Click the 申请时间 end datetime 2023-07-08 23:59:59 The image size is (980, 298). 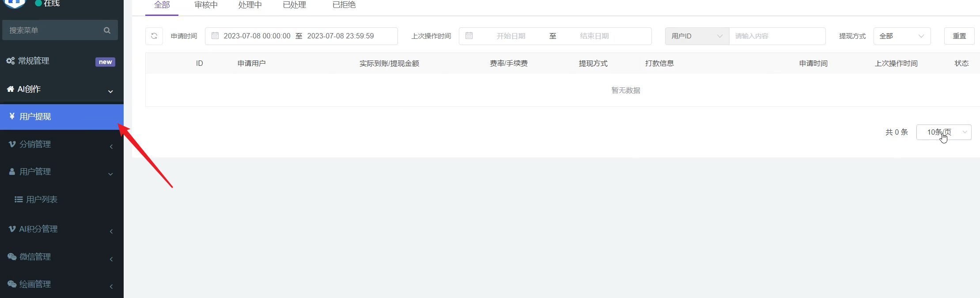[341, 36]
